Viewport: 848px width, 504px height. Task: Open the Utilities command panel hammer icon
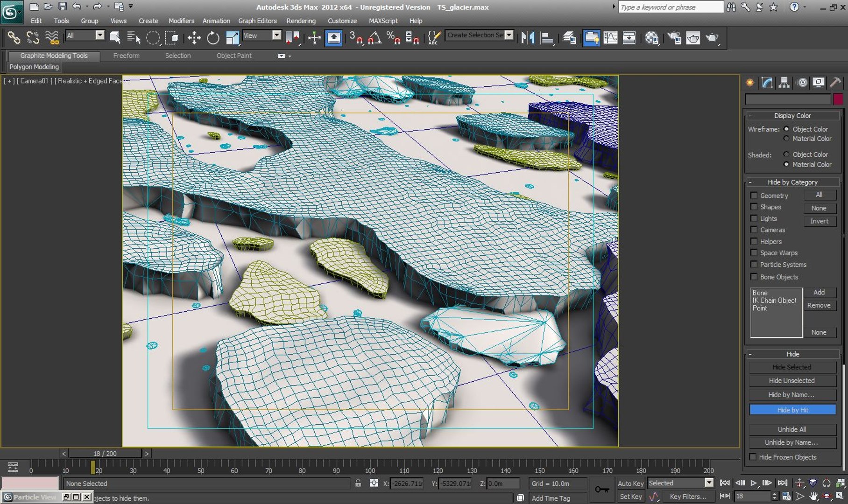pyautogui.click(x=835, y=83)
